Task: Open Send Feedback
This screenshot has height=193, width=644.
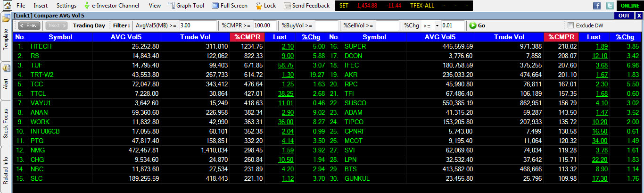Action: (x=306, y=6)
